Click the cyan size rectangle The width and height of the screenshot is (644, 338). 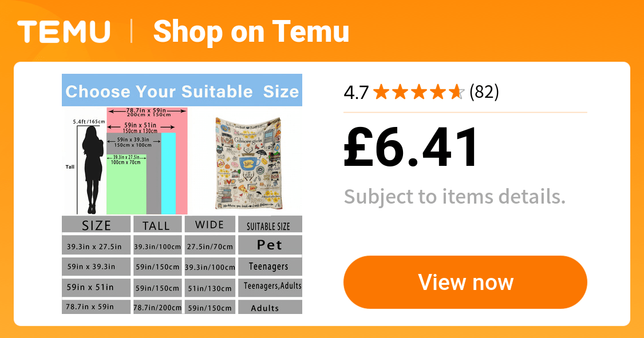pyautogui.click(x=168, y=174)
